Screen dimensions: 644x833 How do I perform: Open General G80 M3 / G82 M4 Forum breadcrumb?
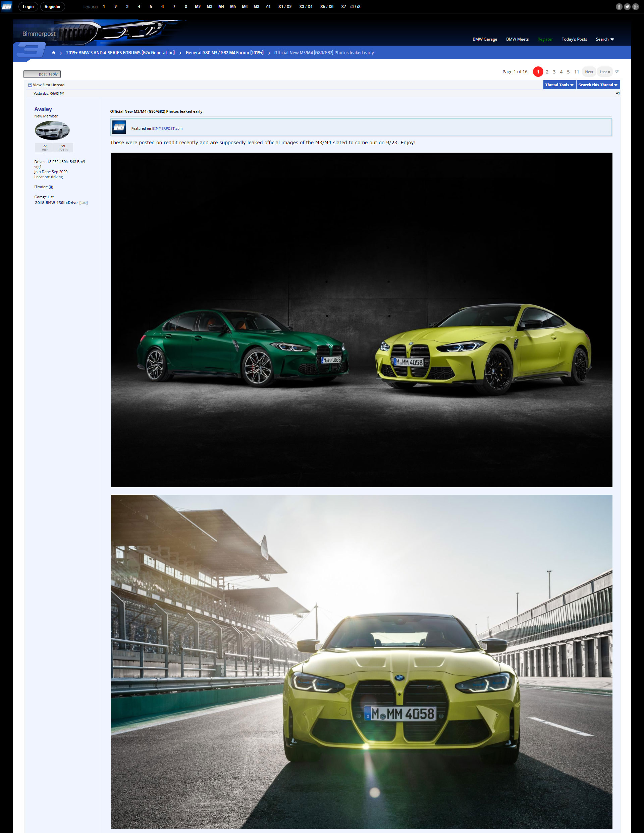pos(225,53)
